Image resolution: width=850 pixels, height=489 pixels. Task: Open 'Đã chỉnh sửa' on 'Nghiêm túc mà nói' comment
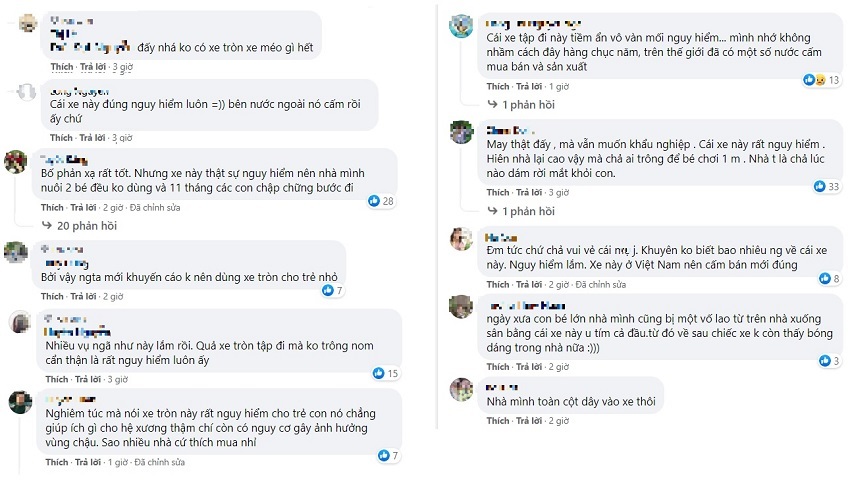click(x=159, y=462)
